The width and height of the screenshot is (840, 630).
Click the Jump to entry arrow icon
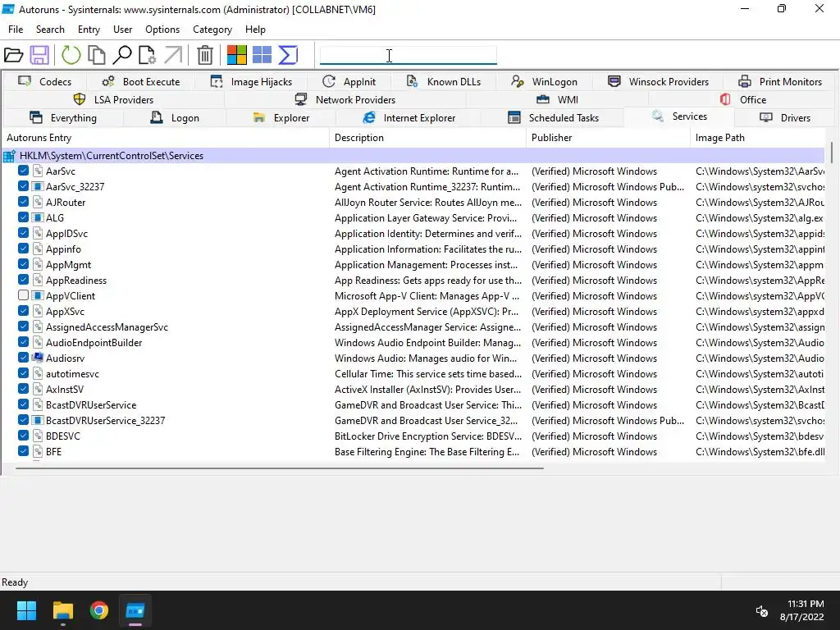coord(173,55)
